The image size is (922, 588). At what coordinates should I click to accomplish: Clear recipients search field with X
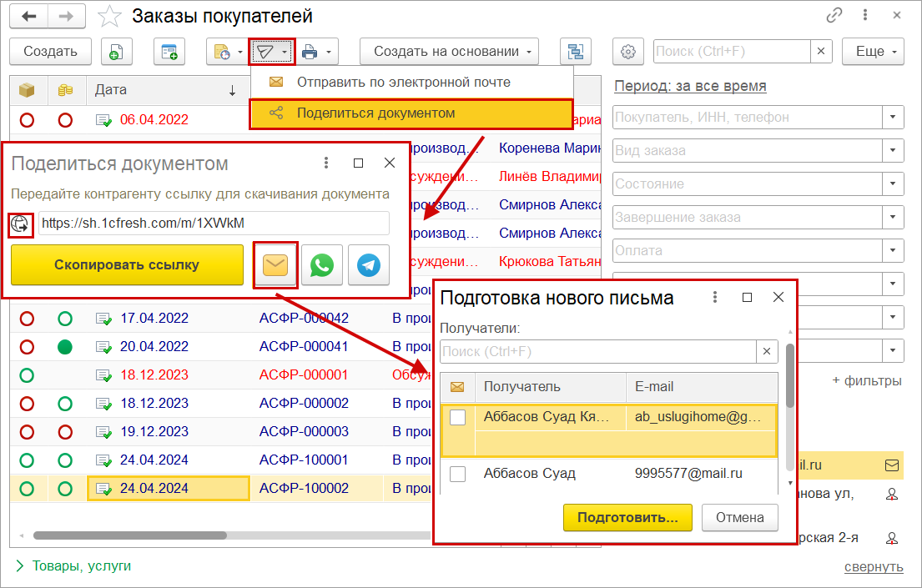coord(767,352)
